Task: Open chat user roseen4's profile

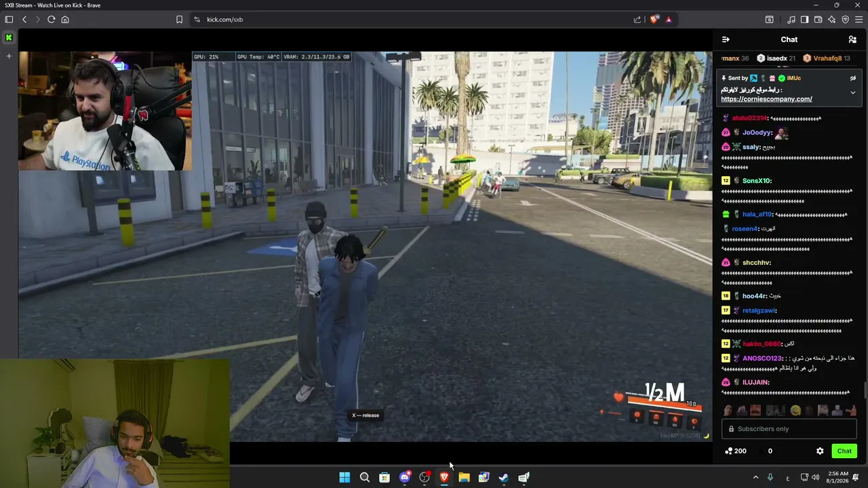Action: point(745,229)
